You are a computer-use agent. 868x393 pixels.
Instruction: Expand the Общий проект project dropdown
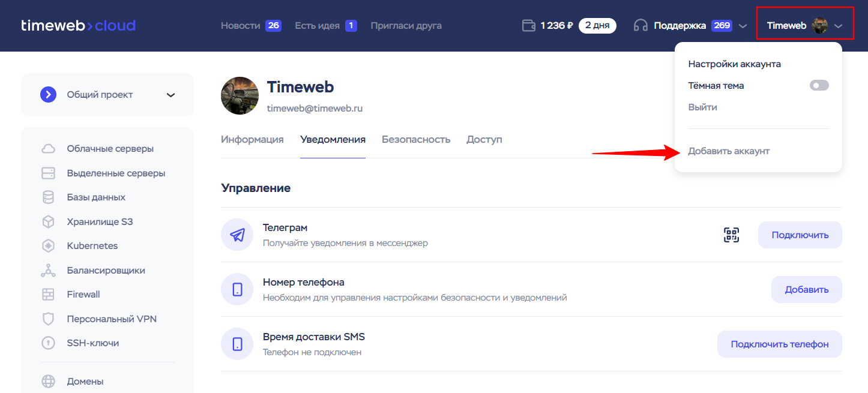point(170,95)
